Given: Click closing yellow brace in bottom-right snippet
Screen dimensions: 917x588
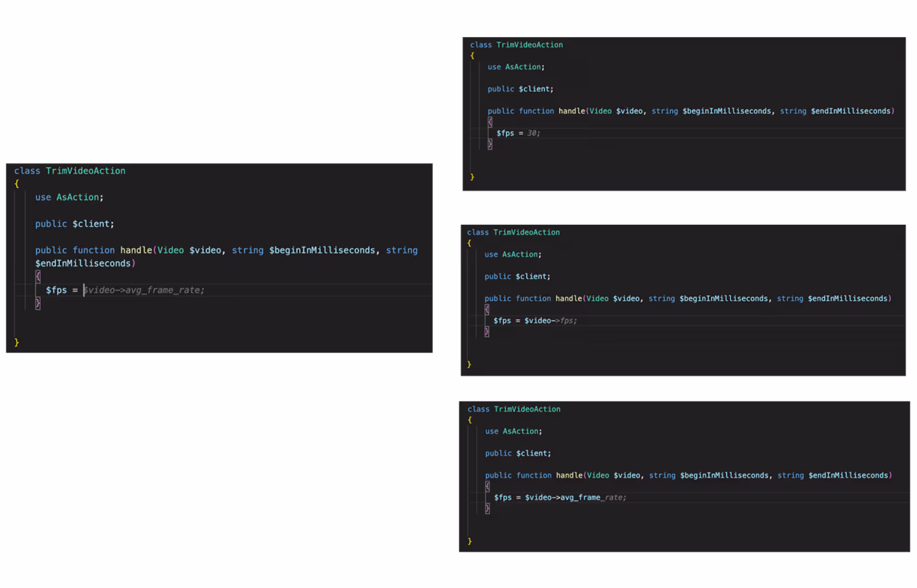Looking at the screenshot, I should click(470, 541).
